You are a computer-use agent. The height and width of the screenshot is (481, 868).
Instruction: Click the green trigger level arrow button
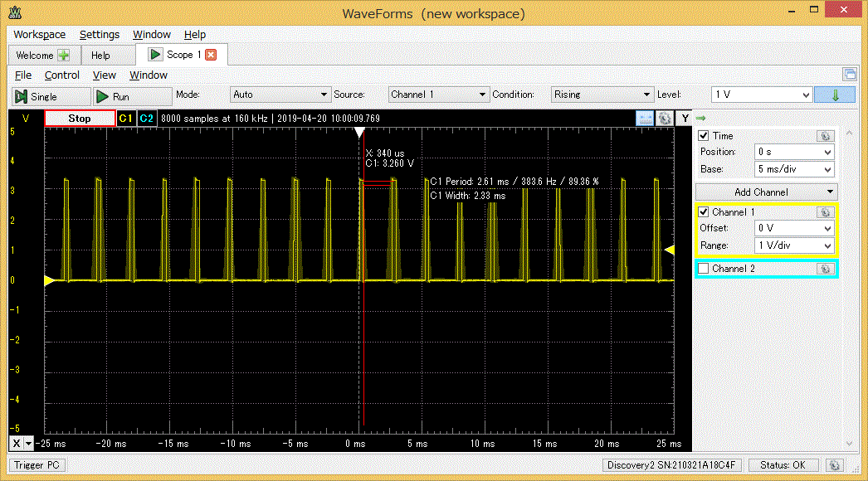(x=835, y=95)
